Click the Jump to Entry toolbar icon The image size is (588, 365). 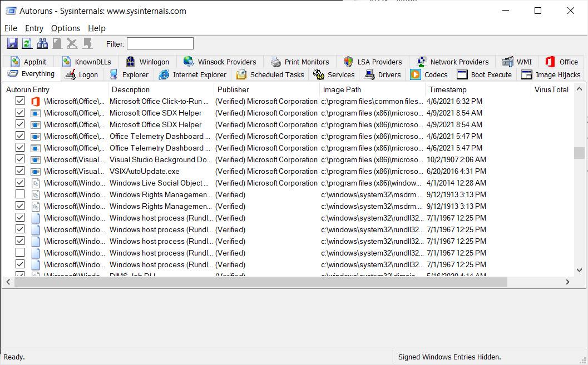pyautogui.click(x=87, y=43)
